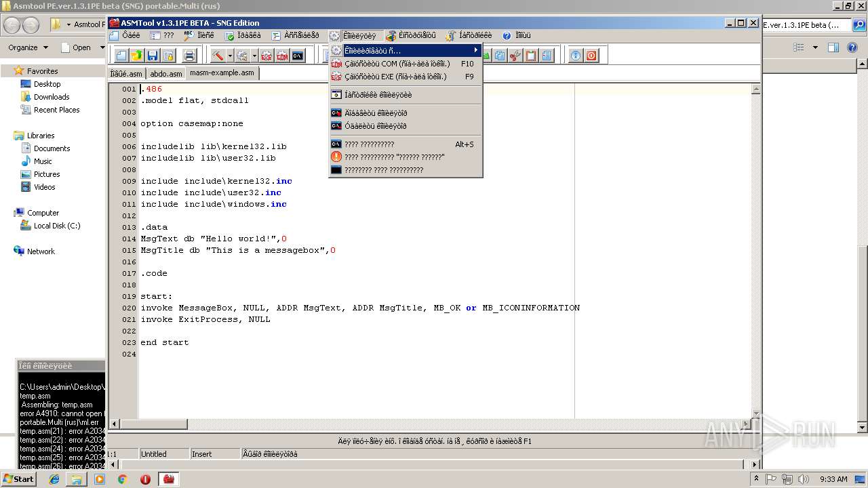Choose the EXE build entry with F9 shortcut
This screenshot has width=868, height=488.
pyautogui.click(x=406, y=77)
